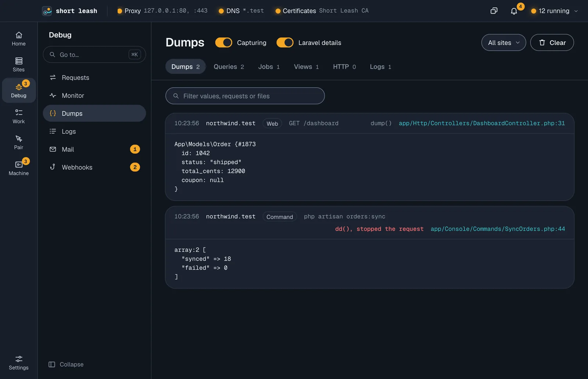Switch to the HTTP tab
The image size is (588, 379).
pyautogui.click(x=344, y=67)
